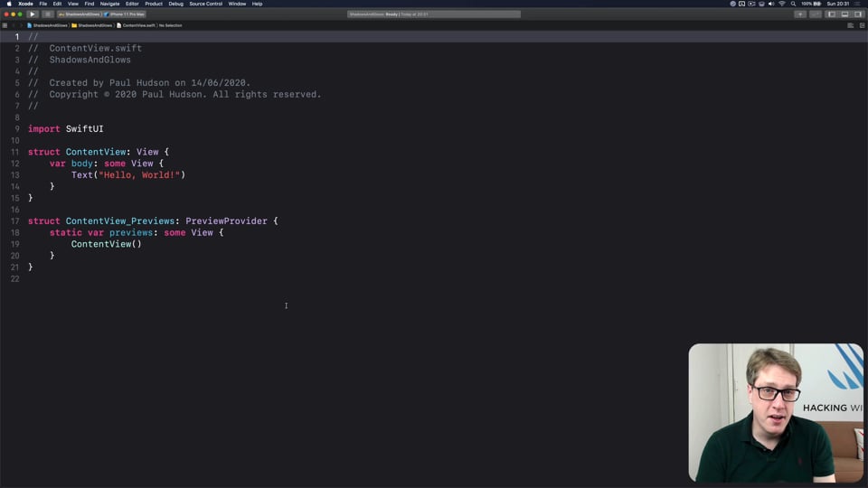
Task: Click line number 17 in the gutter
Action: (x=15, y=221)
